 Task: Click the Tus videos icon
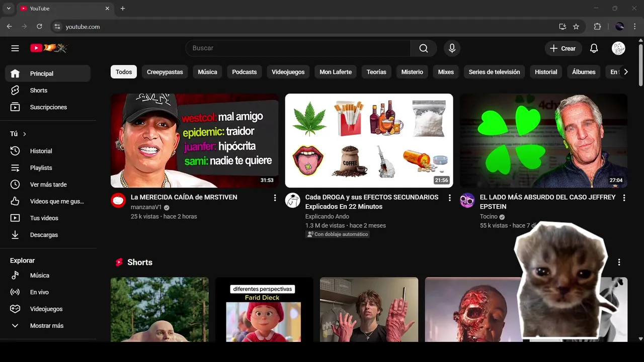pos(15,218)
